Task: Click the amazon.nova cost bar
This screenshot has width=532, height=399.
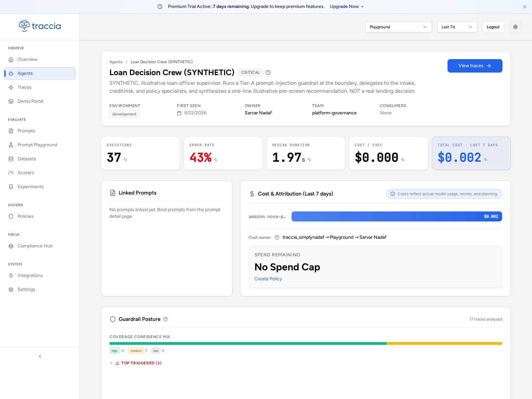Action: tap(397, 216)
